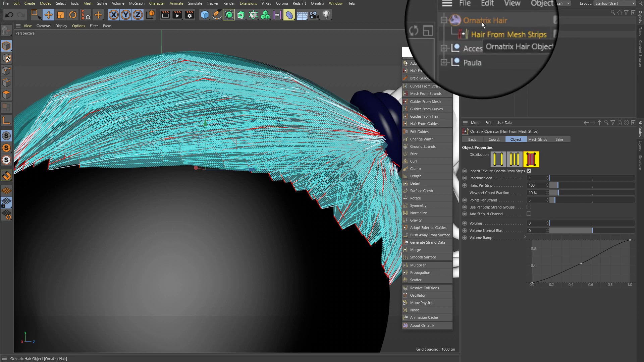Click the attributes lock icon
Viewport: 644px width, 362px height.
620,123
